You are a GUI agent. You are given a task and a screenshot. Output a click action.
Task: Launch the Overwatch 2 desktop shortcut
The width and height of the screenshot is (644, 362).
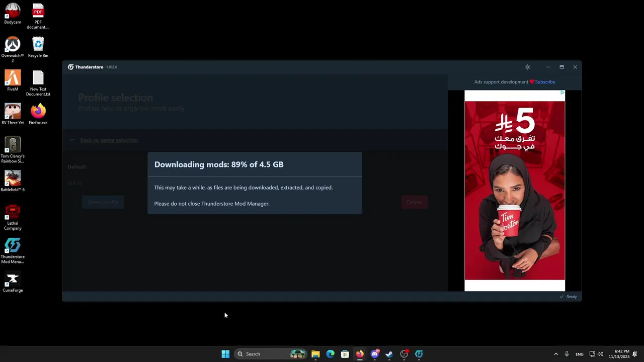click(x=13, y=49)
